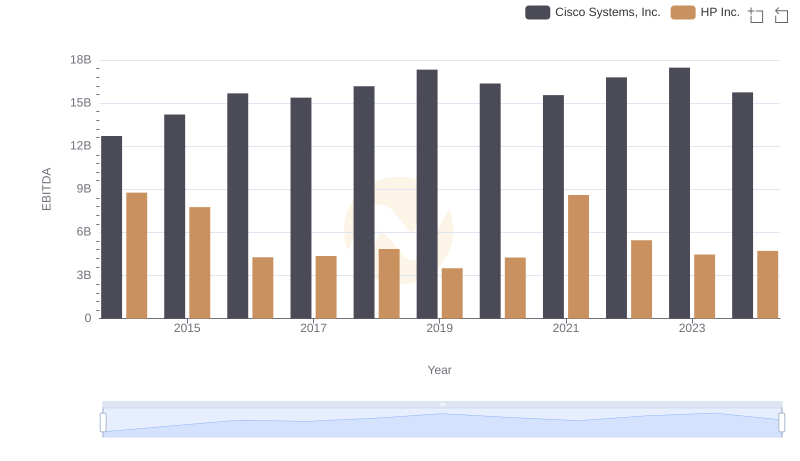
Task: Click the y-axis label 6B
Action: (84, 232)
